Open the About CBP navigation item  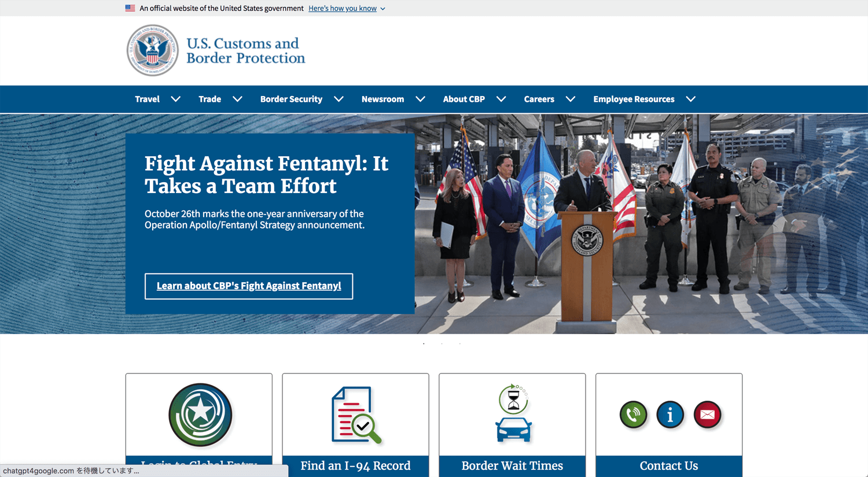pos(464,99)
